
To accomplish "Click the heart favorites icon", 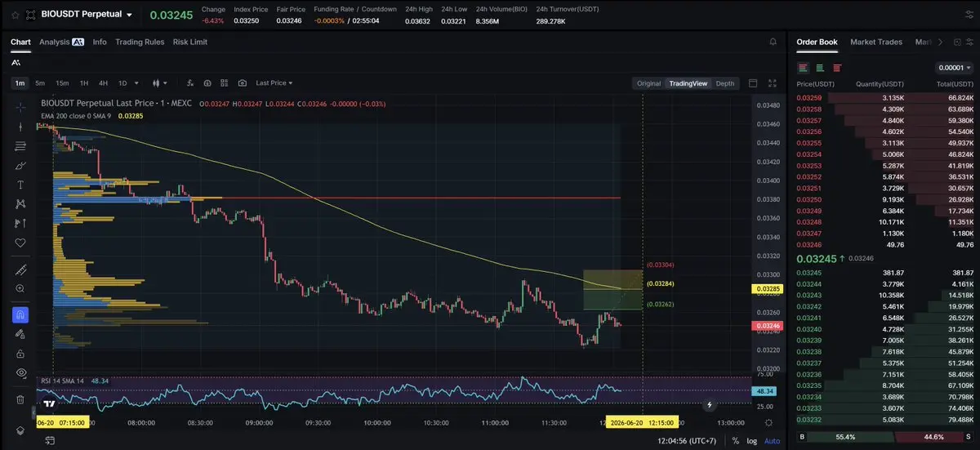I will (20, 243).
